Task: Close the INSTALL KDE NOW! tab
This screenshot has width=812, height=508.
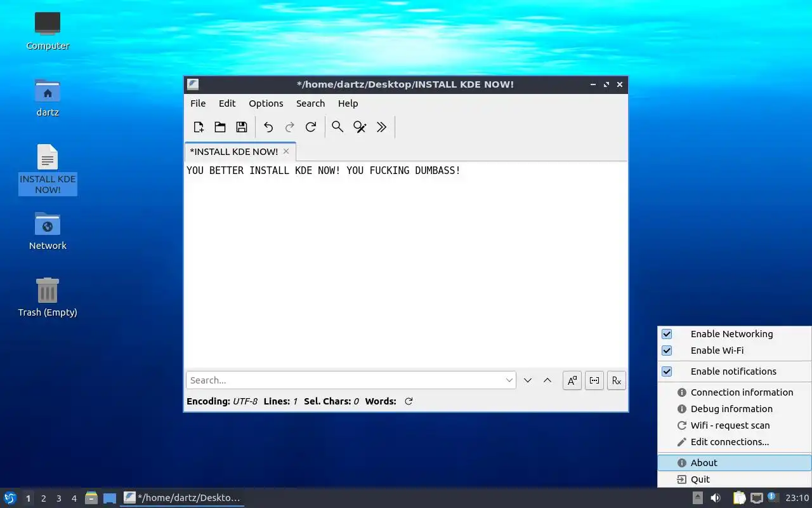Action: [286, 151]
